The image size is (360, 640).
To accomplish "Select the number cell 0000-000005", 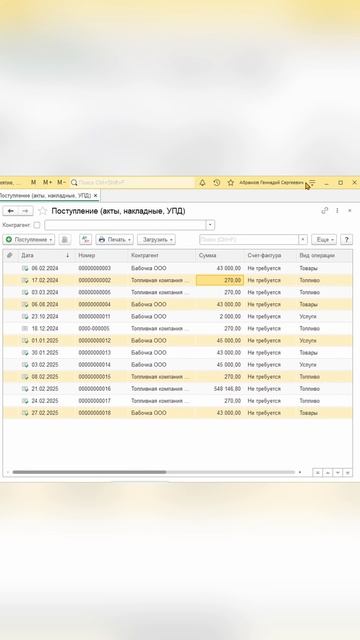I will (94, 329).
